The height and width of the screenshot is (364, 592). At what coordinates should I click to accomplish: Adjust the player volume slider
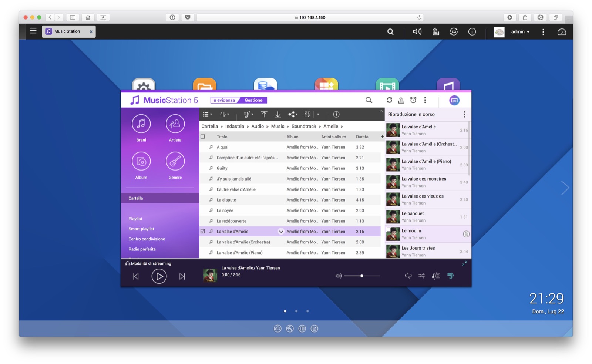pos(361,276)
